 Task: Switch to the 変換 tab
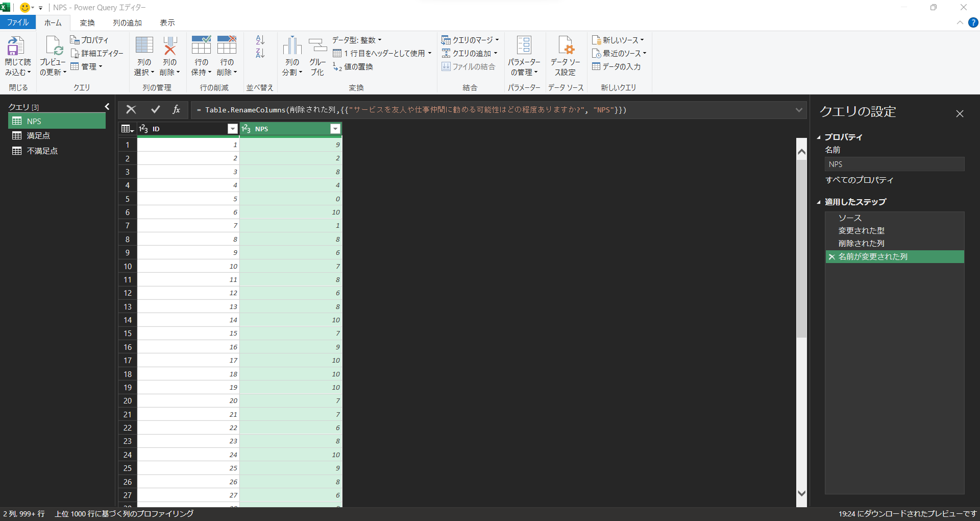pyautogui.click(x=87, y=23)
